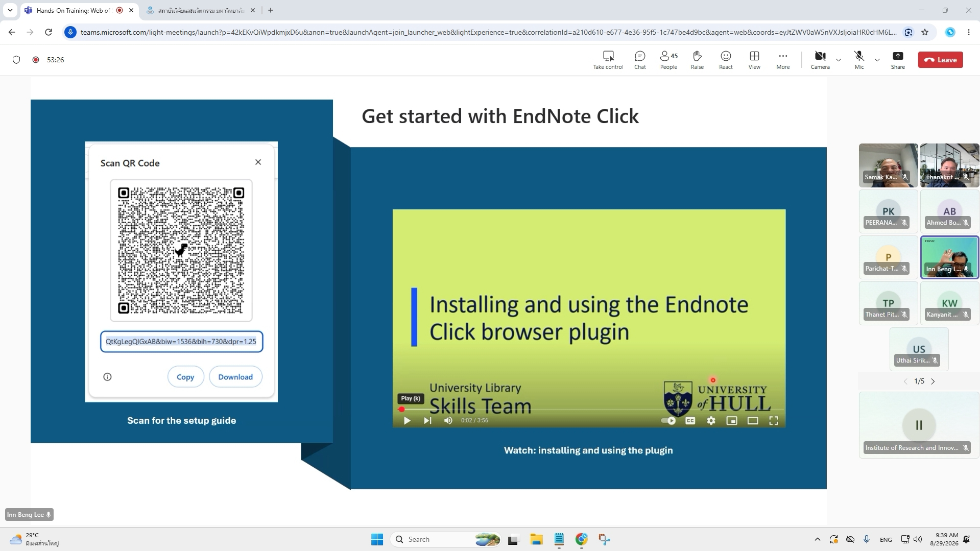This screenshot has width=980, height=551.
Task: Show hidden system tray icons
Action: (818, 539)
